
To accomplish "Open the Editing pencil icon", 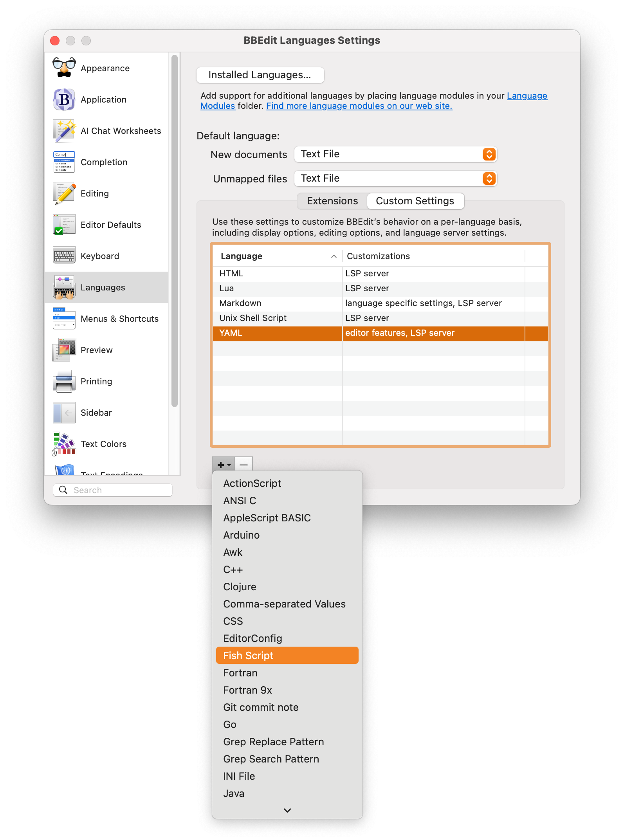I will 64,193.
